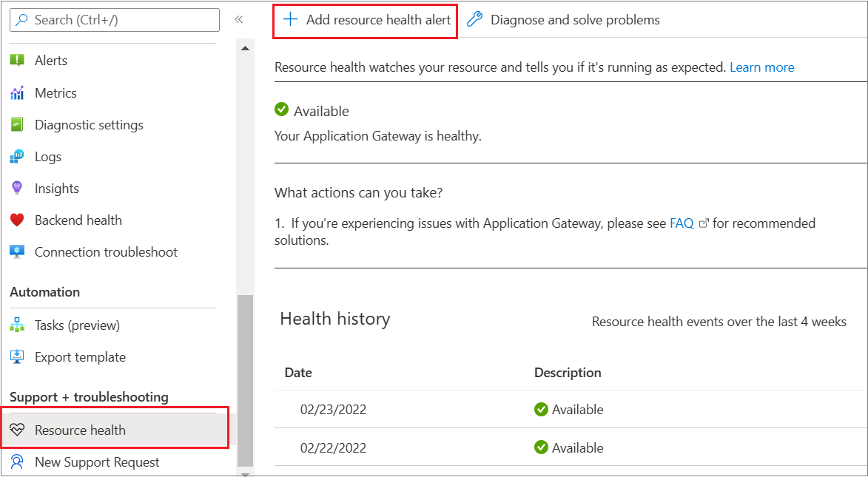Open Metrics via its chart icon
Viewport: 868px width, 477px height.
point(18,92)
